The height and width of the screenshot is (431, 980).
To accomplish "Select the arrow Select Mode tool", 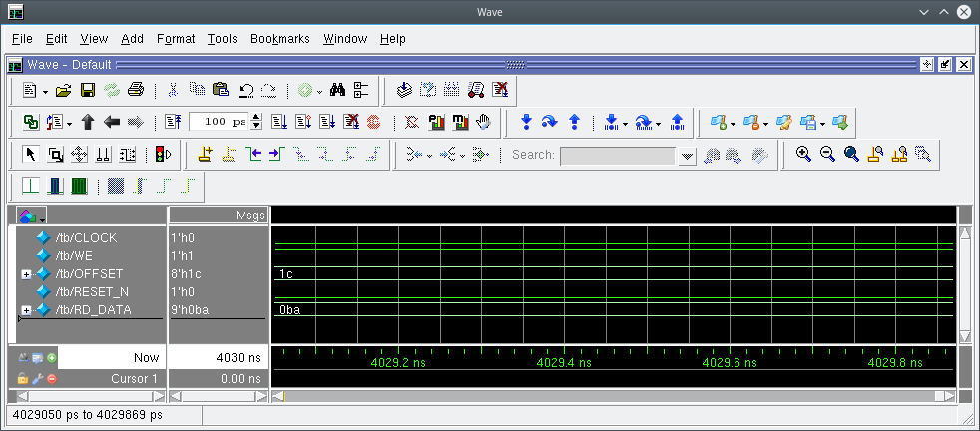I will coord(30,155).
